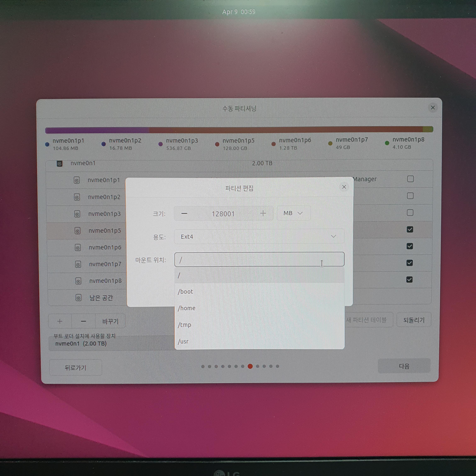Click the nvme0n1 disk icon
Viewport: 476px width, 476px height.
tap(59, 164)
